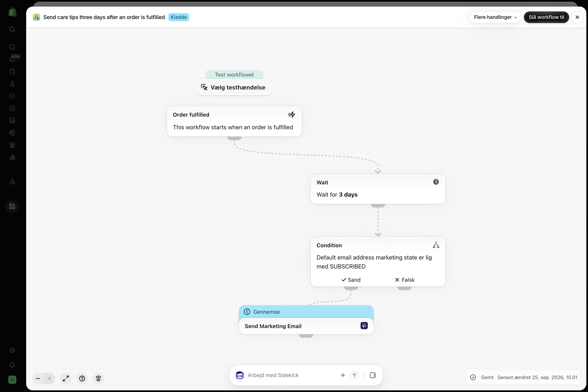588x392 pixels.
Task: Open Products tag icon in sidebar
Action: (x=12, y=71)
